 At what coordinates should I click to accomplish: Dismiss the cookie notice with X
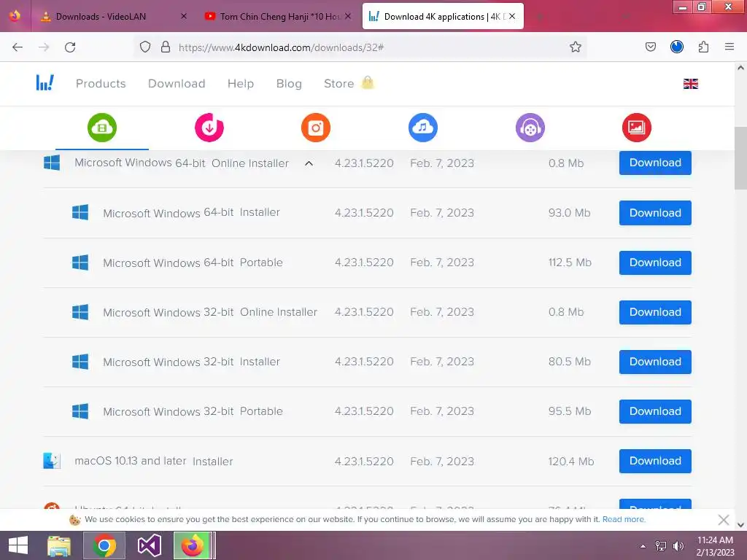click(x=723, y=519)
